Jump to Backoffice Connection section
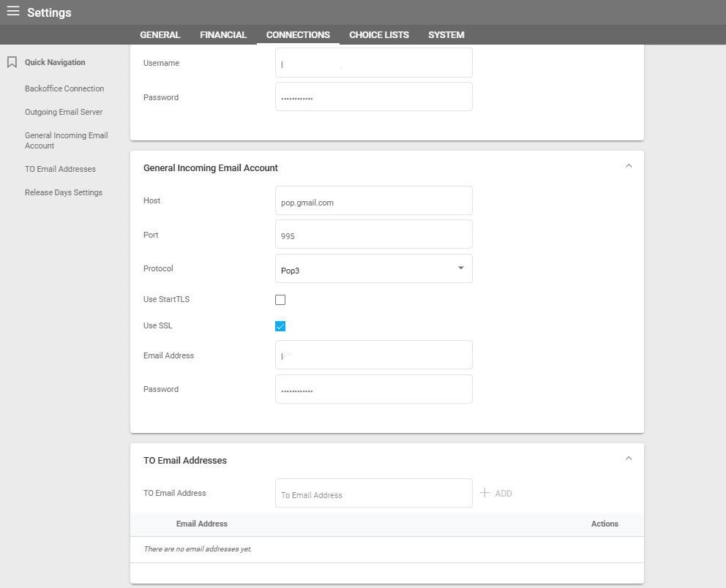Viewport: 726px width, 588px height. tap(64, 88)
